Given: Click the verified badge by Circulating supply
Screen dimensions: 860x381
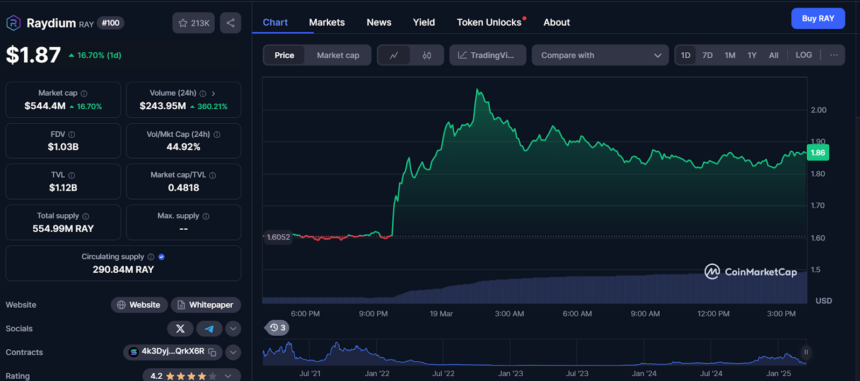Looking at the screenshot, I should point(161,257).
